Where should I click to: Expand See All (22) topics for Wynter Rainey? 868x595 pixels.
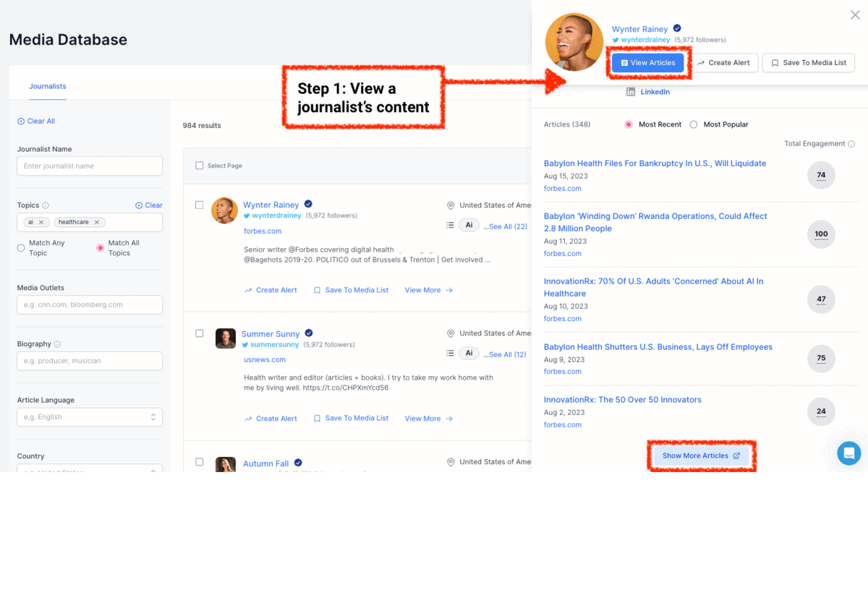coord(506,226)
